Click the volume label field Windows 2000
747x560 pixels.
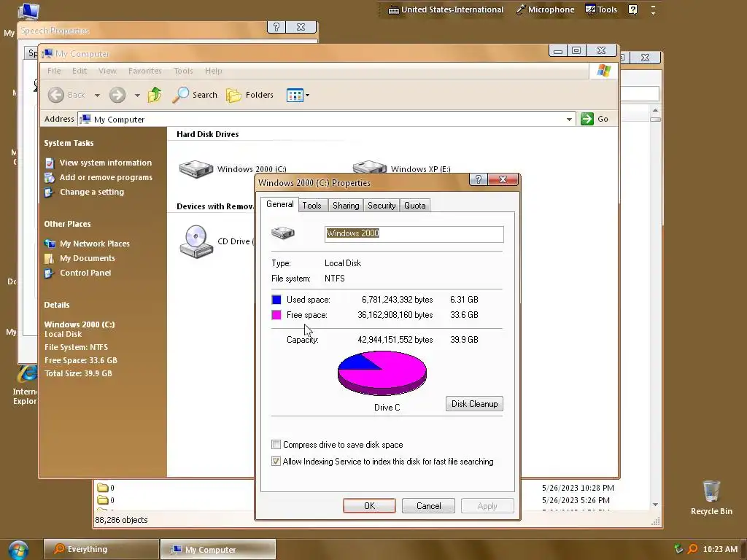coord(414,234)
